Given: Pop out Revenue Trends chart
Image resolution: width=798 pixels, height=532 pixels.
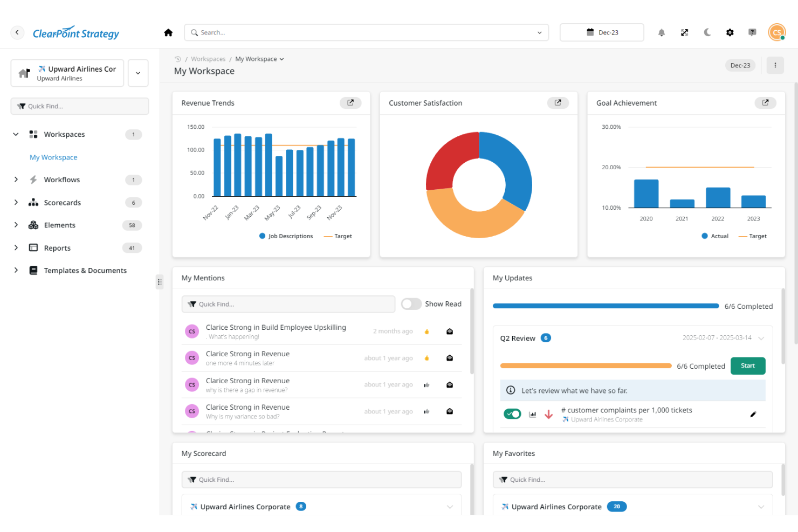Looking at the screenshot, I should (x=350, y=102).
